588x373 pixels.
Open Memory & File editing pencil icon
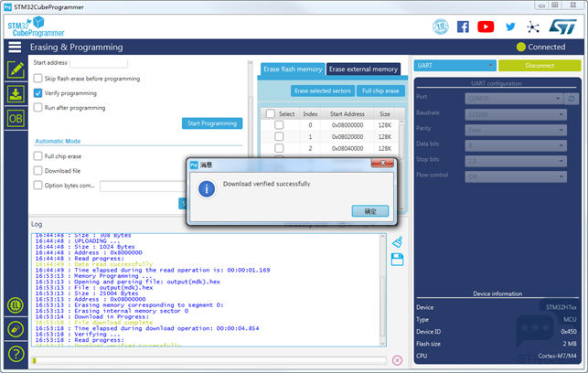16,69
